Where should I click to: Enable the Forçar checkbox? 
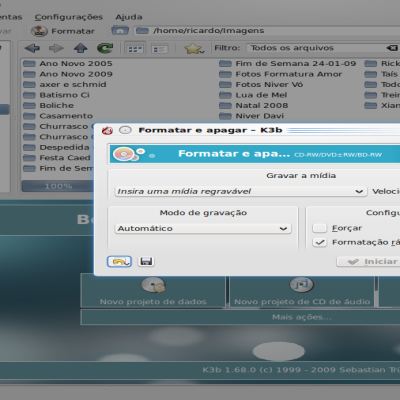click(x=319, y=228)
